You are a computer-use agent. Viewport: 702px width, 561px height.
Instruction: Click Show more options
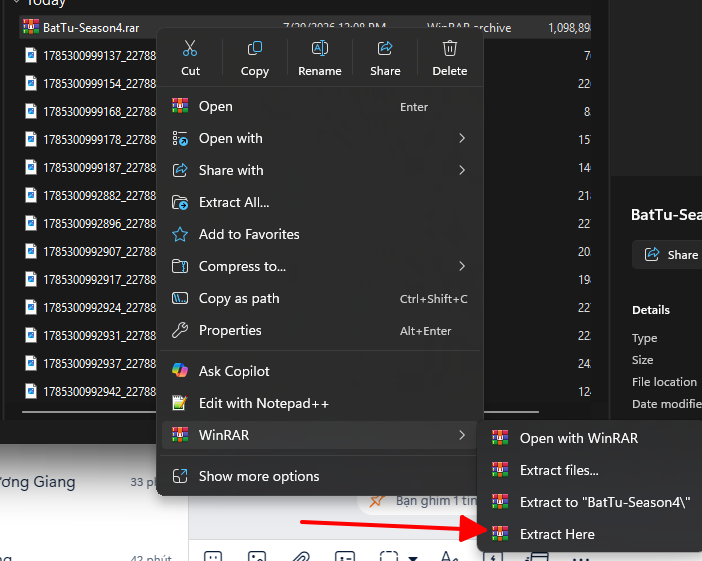(x=320, y=476)
